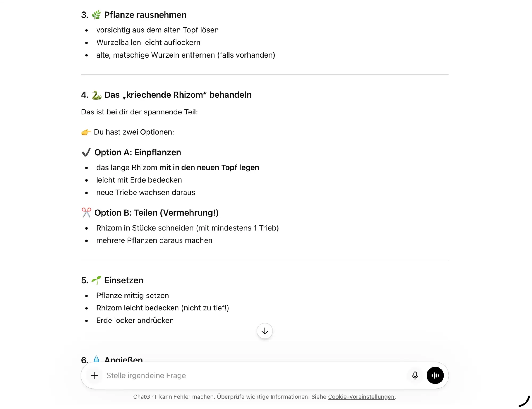
Task: Click the 'Option B: Teilen (Vermehrung!)' heading
Action: [x=156, y=212]
